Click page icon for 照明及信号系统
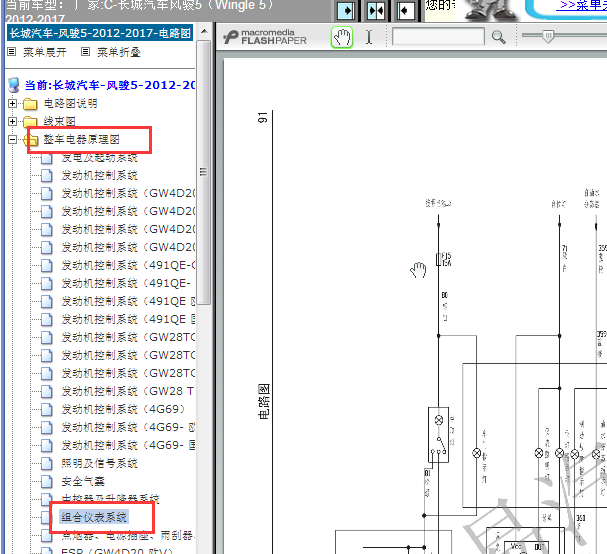Image resolution: width=607 pixels, height=554 pixels. point(47,463)
